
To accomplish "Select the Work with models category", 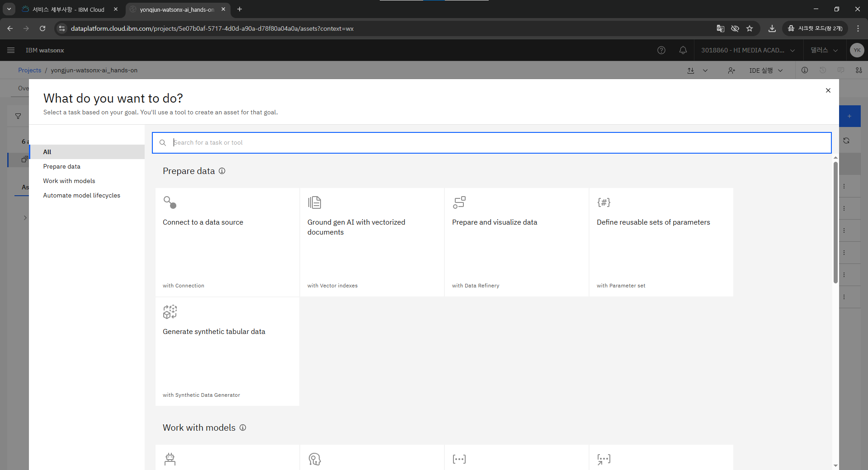I will coord(87,181).
